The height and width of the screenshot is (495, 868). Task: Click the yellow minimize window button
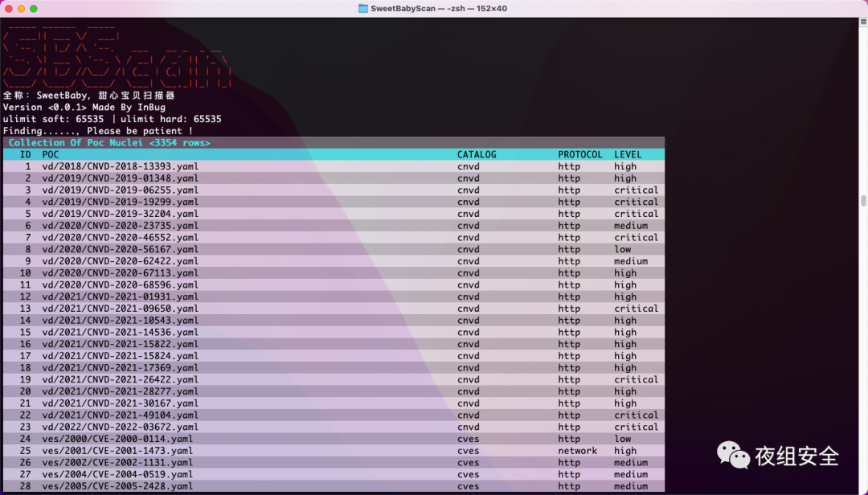(21, 8)
